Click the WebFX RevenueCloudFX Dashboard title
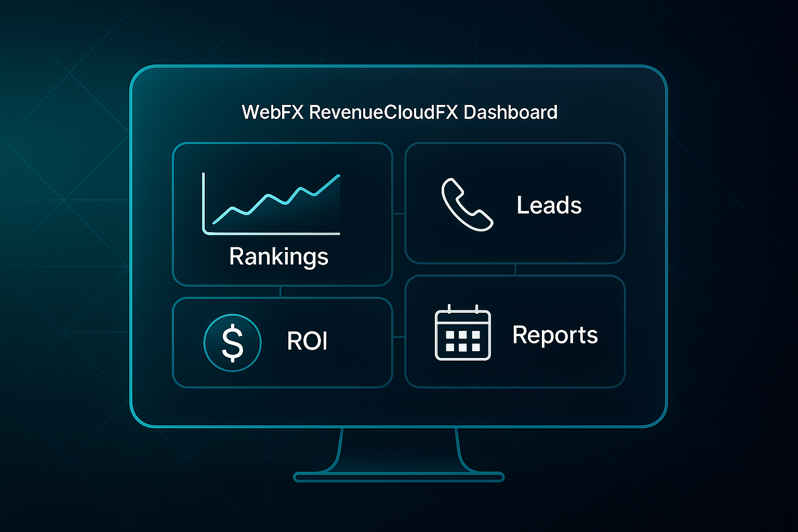 (x=400, y=112)
